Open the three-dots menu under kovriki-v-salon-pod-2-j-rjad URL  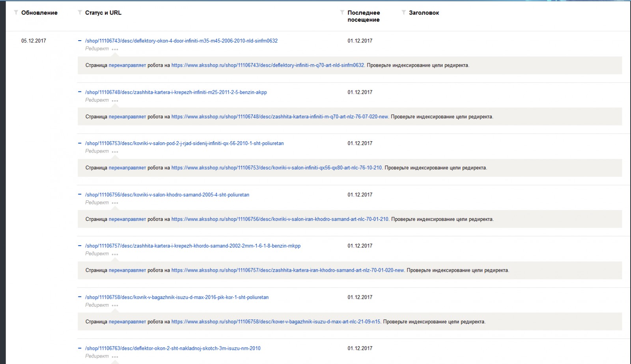click(115, 152)
